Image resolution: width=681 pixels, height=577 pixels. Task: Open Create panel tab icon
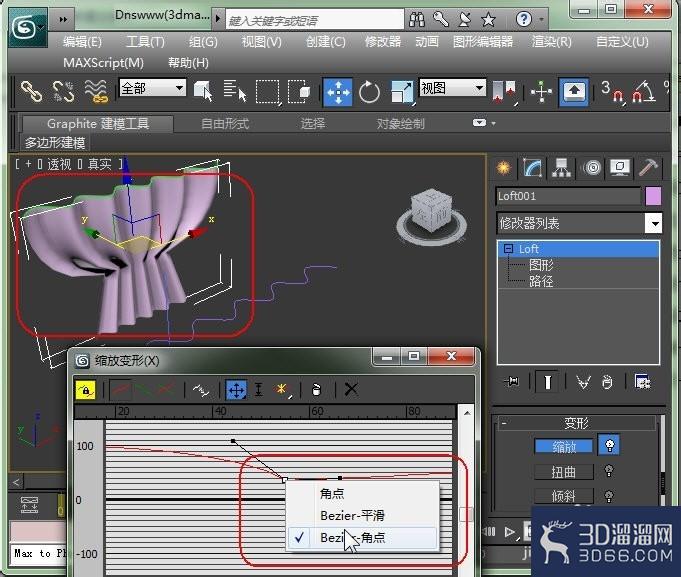click(504, 168)
